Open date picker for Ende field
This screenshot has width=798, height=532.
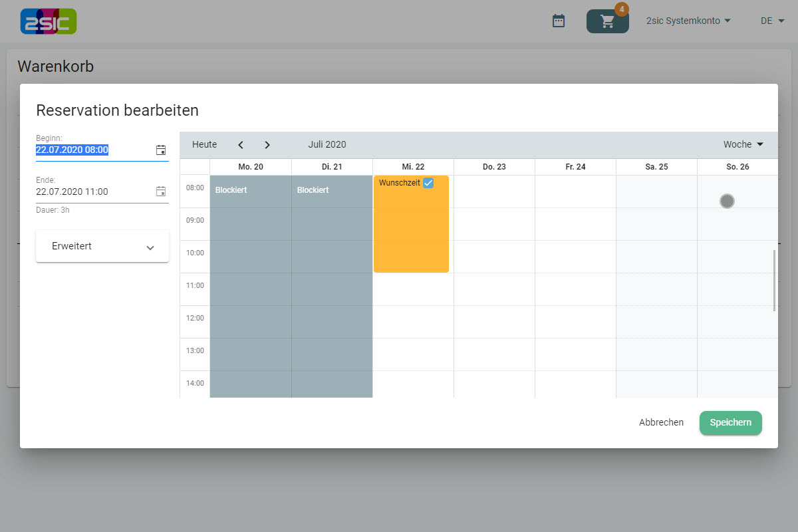(161, 192)
